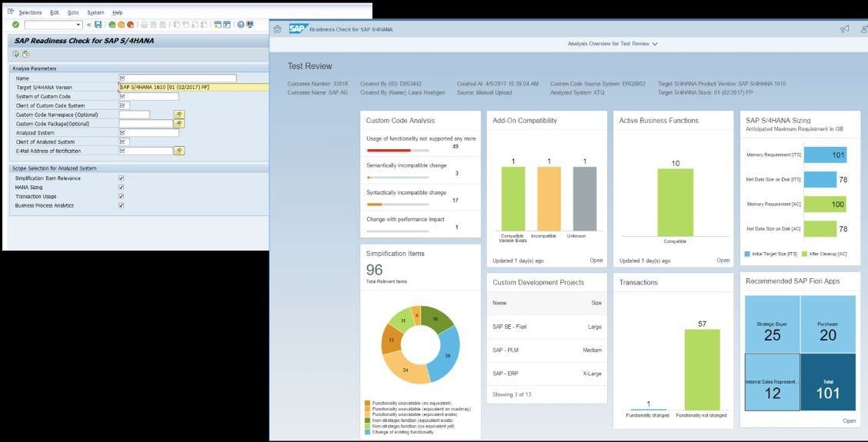Click the Create New Session icon
The width and height of the screenshot is (868, 442).
coord(218,25)
